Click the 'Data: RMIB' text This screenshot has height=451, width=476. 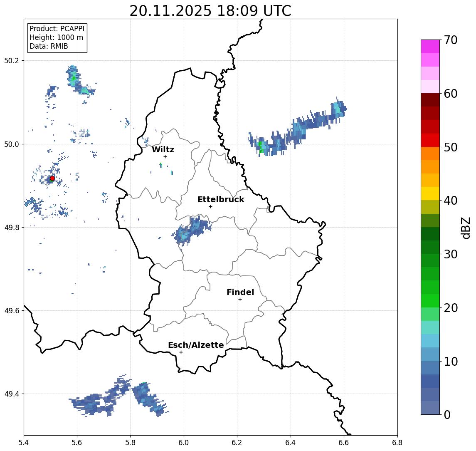(x=49, y=46)
